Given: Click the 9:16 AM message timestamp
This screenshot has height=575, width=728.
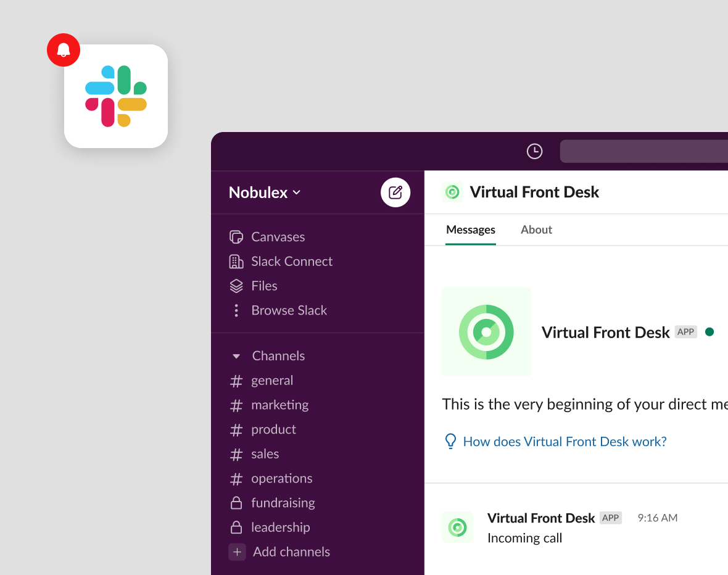Looking at the screenshot, I should point(658,518).
